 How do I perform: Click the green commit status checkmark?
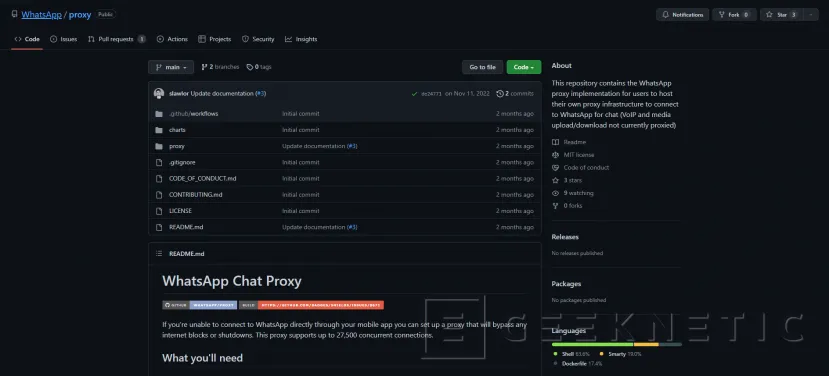[414, 94]
